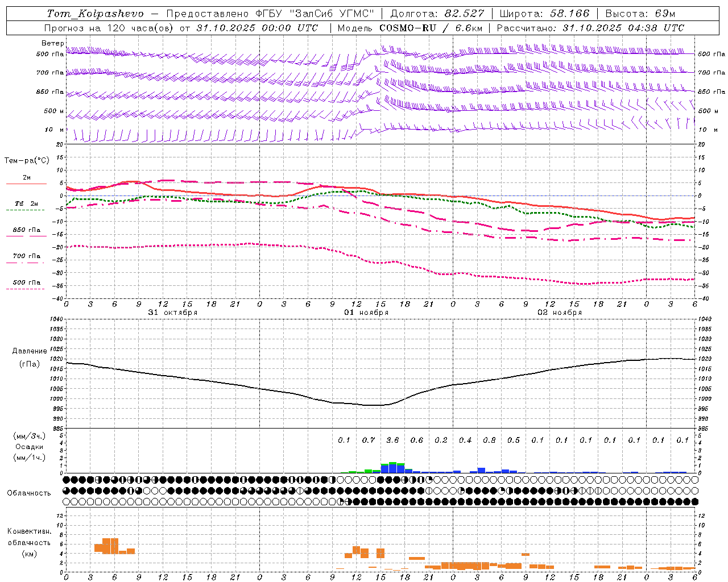This screenshot has width=728, height=582.
Task: Click the '(мм/1ч.)' precipitation unit label
Action: click(30, 458)
